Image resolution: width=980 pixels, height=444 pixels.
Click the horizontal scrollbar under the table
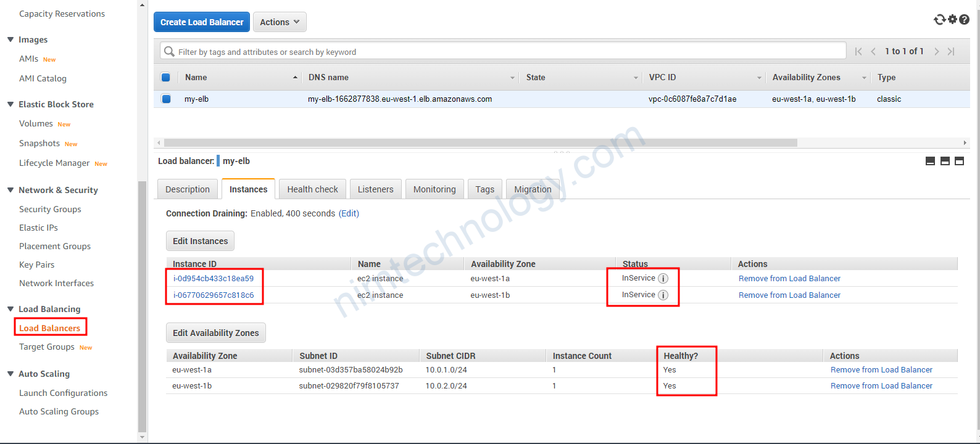(x=481, y=142)
